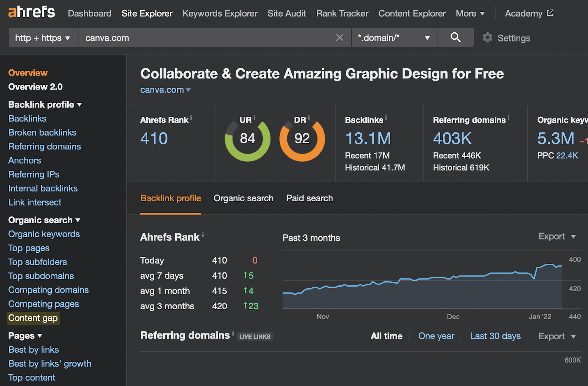Open Keywords Explorer from the top menu
This screenshot has height=386, width=588.
click(x=220, y=13)
